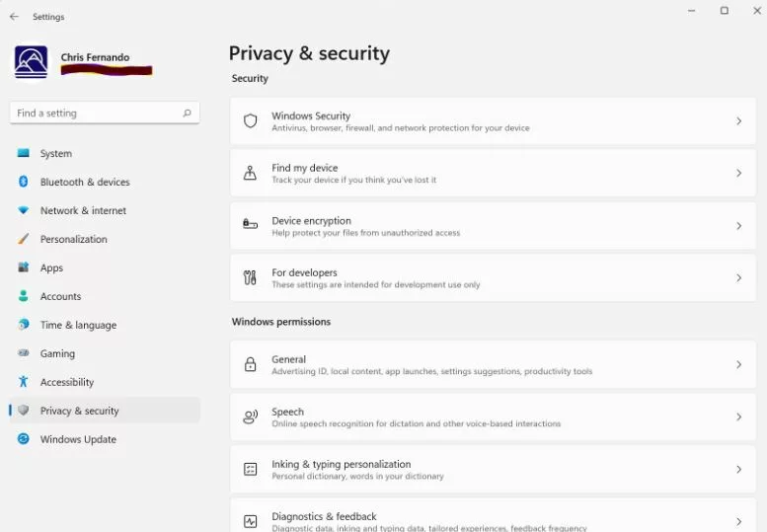This screenshot has width=767, height=532.
Task: Switch to Accounts section
Action: point(105,296)
